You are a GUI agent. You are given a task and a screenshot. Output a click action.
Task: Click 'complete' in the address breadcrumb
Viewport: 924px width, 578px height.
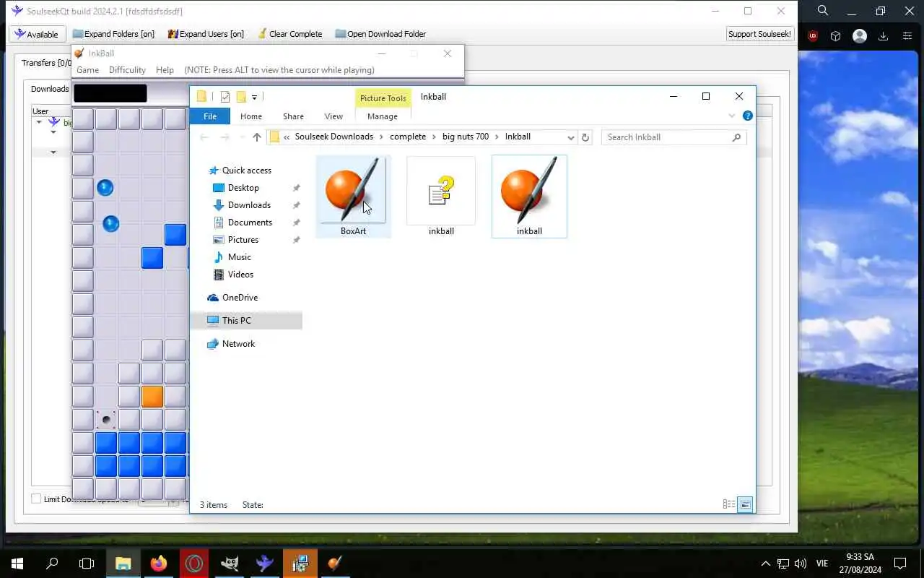(408, 137)
